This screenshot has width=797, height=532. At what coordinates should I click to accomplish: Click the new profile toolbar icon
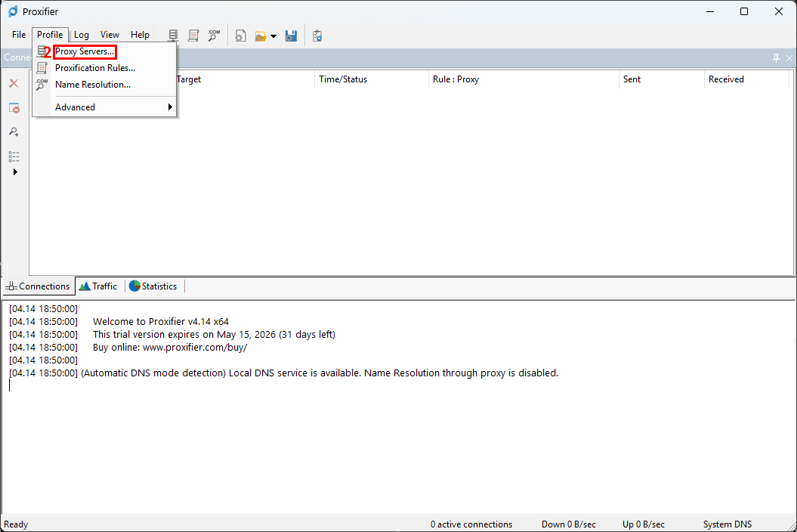pos(240,36)
